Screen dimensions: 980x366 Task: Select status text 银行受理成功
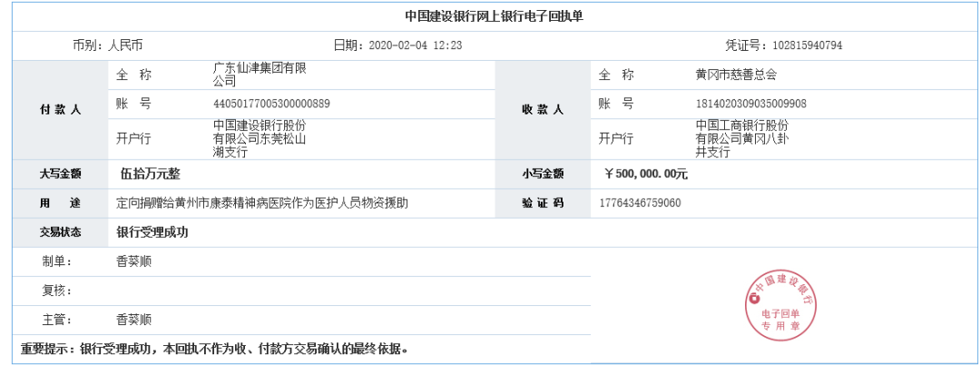152,232
